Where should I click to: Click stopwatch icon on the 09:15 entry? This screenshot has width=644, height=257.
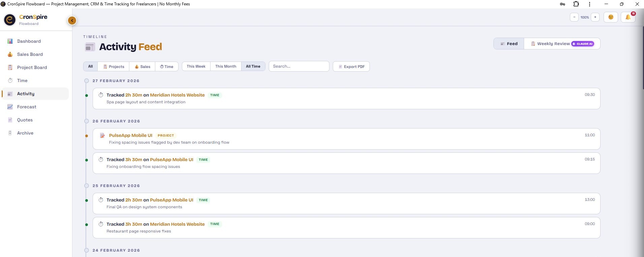click(x=101, y=159)
